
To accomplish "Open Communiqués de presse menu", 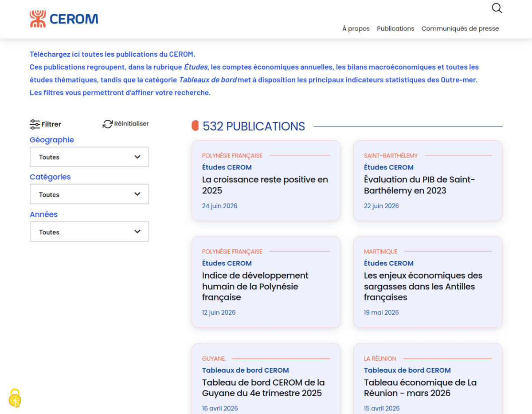I will point(460,28).
